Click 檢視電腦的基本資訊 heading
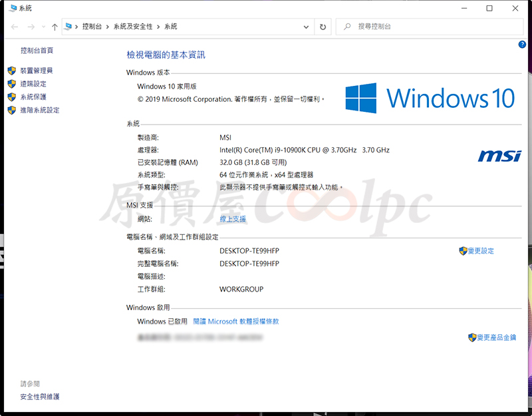532x416 pixels. 166,55
